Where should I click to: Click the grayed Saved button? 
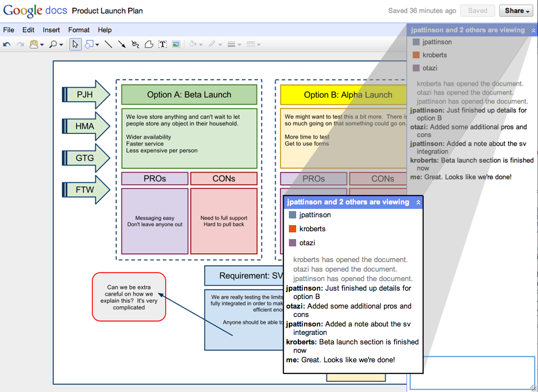point(478,11)
